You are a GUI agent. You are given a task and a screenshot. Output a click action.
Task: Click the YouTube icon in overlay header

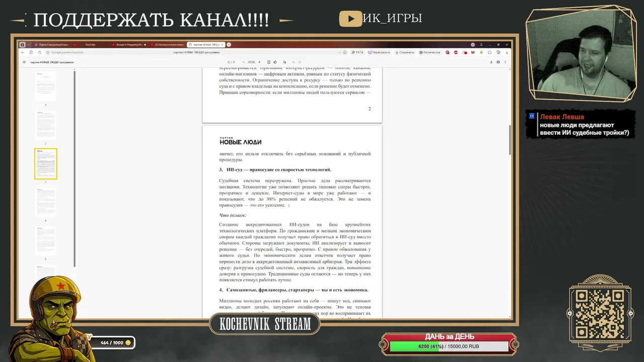tap(351, 19)
